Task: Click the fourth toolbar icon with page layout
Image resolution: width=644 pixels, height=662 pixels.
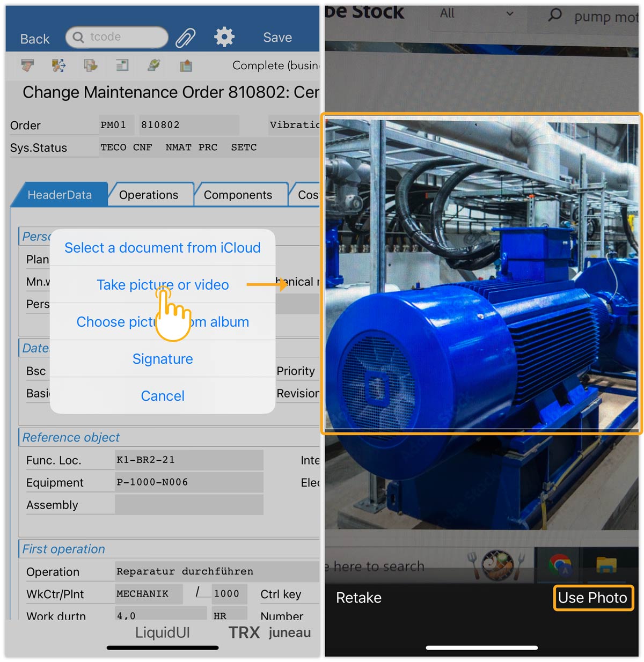Action: click(x=122, y=65)
